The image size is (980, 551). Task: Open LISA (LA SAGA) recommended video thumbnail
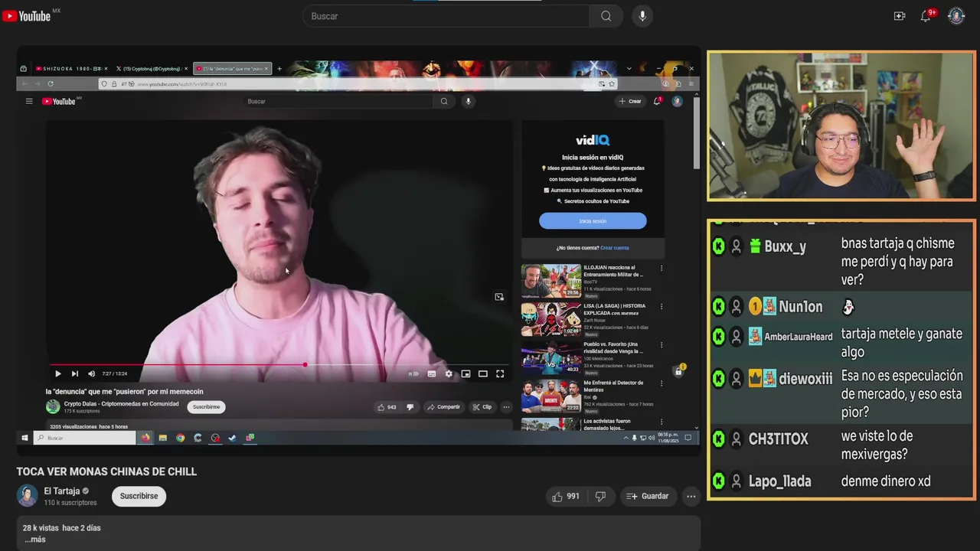pyautogui.click(x=551, y=319)
